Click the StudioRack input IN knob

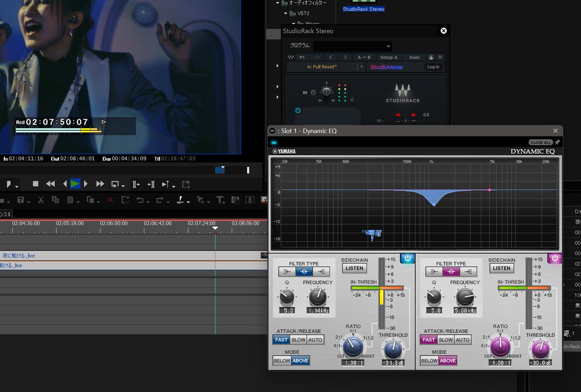click(x=327, y=92)
